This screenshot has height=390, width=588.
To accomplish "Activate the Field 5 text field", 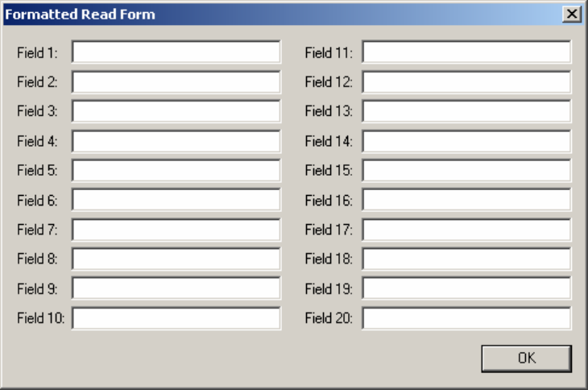I will point(176,170).
